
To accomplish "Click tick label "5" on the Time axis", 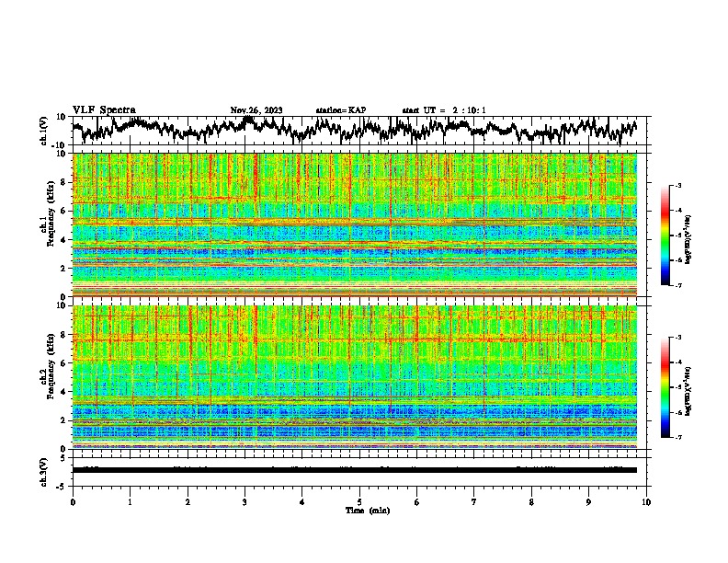I will [359, 502].
